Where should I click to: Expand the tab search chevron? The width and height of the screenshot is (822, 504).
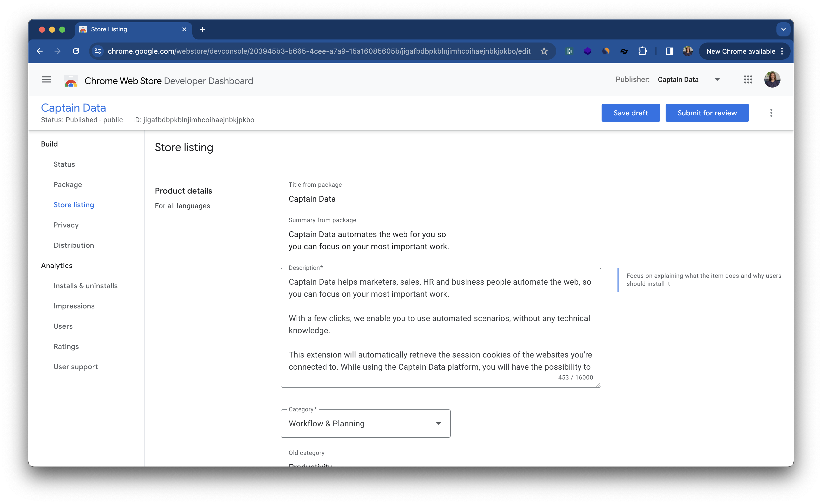[783, 29]
